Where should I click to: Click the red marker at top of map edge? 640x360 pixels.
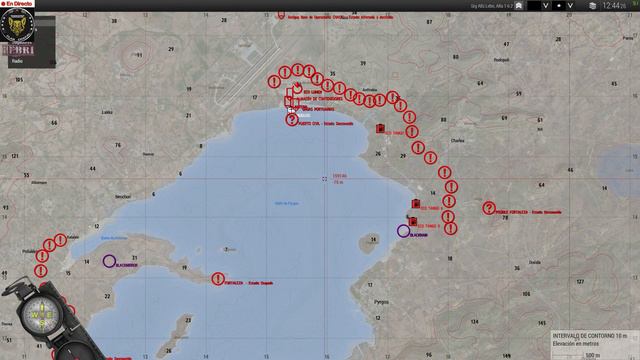(x=281, y=16)
